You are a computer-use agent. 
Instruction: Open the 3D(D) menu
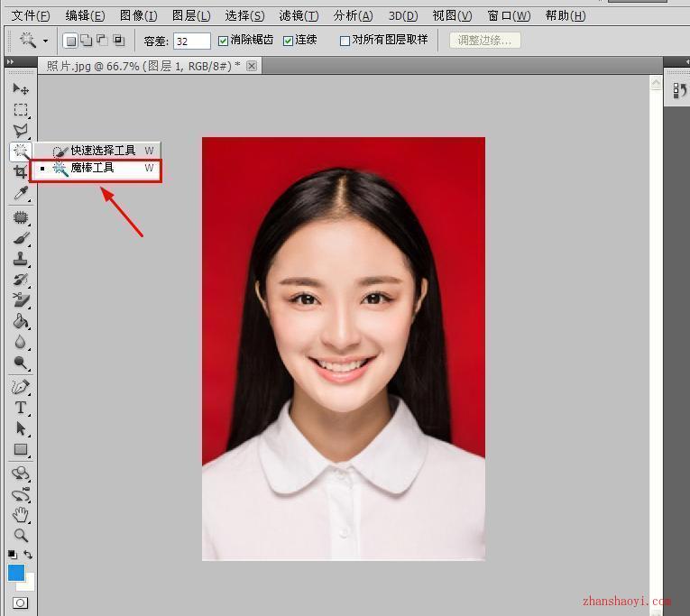pos(403,16)
